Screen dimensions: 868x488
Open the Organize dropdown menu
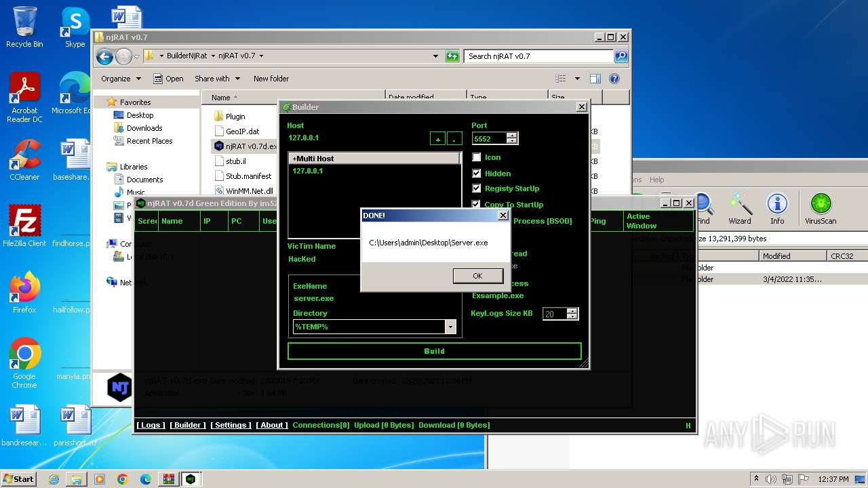click(x=121, y=79)
